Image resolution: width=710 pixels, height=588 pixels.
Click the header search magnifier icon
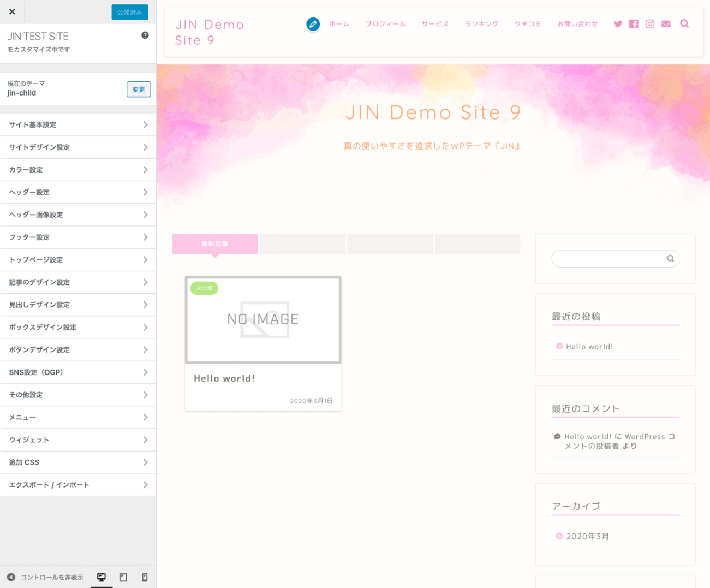(x=684, y=23)
